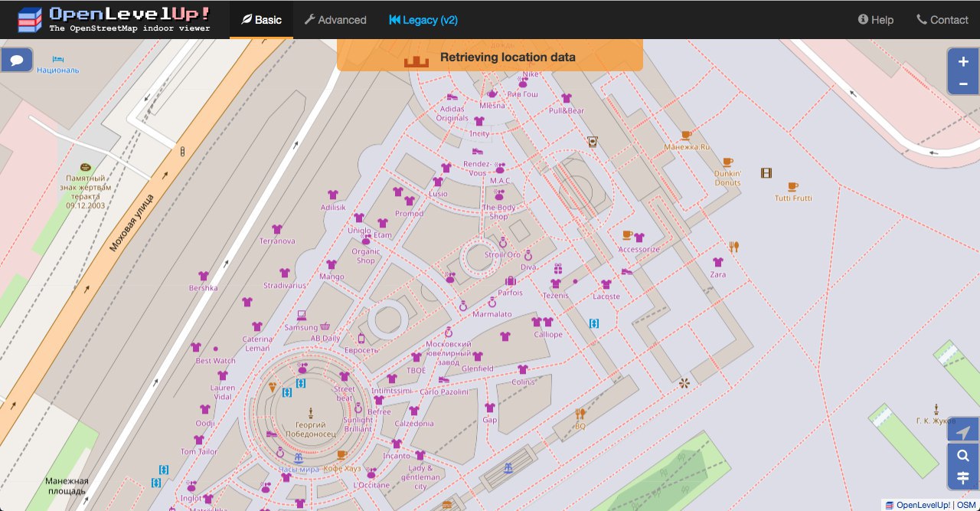Click the Lady & gentleman city label
This screenshot has width=980, height=511.
tap(421, 477)
